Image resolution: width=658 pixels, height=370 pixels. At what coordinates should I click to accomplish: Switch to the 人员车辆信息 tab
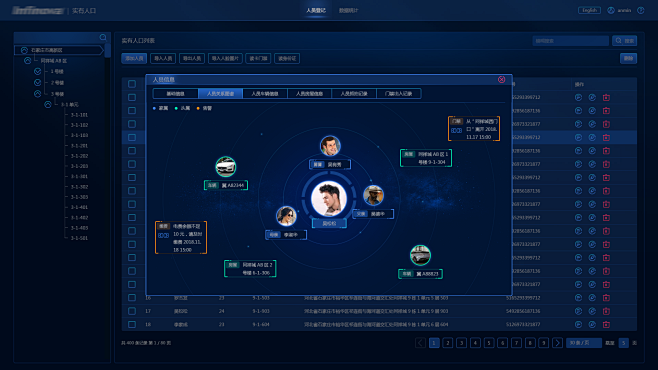pos(265,94)
